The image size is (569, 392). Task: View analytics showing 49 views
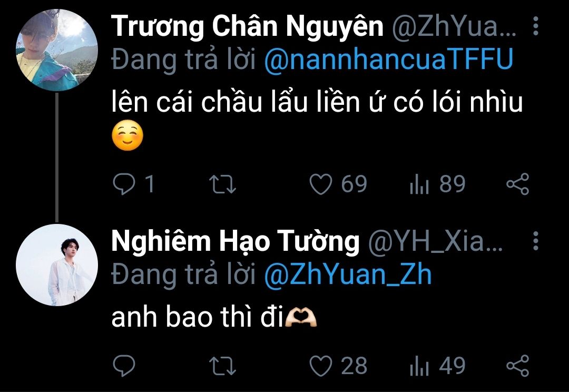419,366
